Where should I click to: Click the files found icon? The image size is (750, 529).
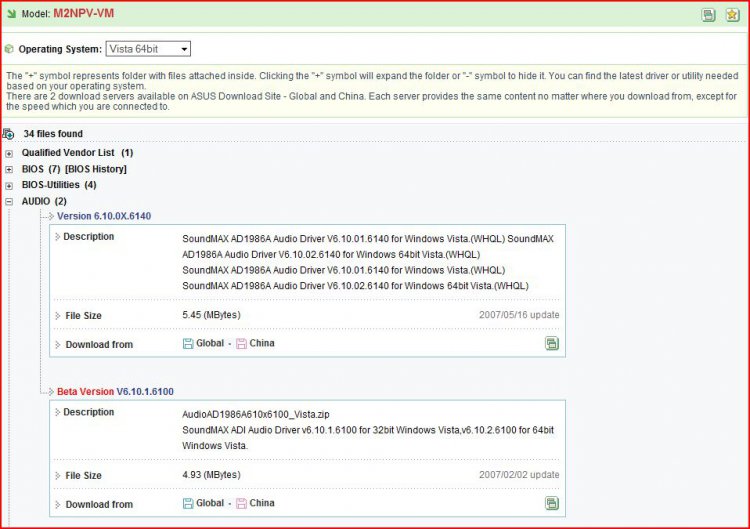pos(9,134)
